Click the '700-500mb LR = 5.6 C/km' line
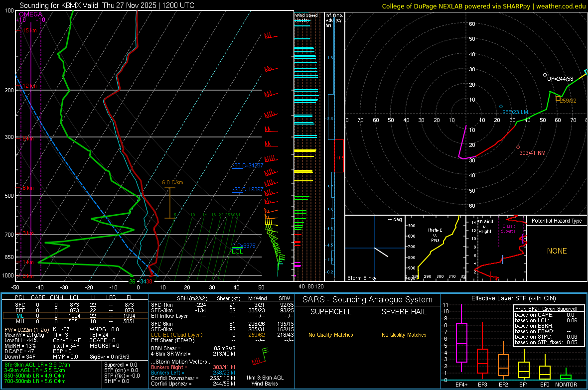 coord(35,381)
